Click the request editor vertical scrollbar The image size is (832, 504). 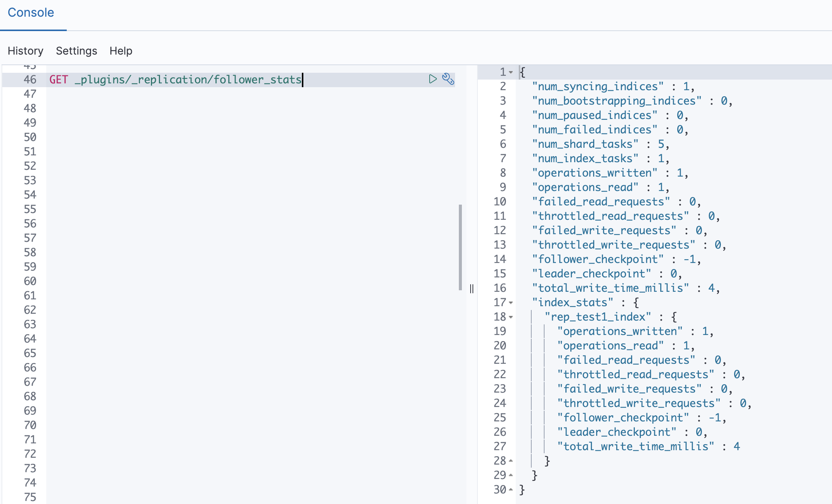tap(460, 247)
